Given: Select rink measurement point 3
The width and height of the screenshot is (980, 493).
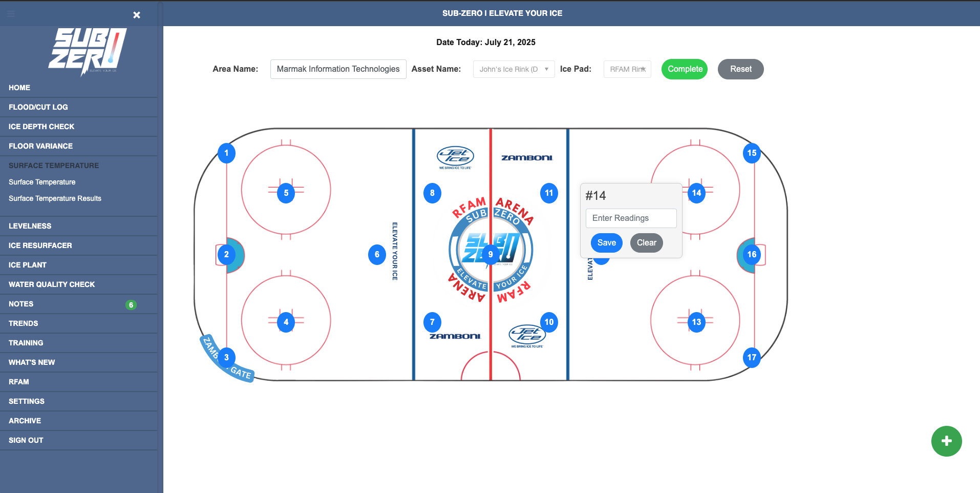Looking at the screenshot, I should [x=226, y=357].
